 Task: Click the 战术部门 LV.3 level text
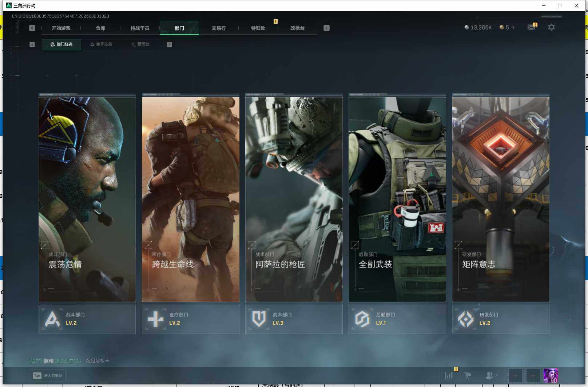coord(278,323)
